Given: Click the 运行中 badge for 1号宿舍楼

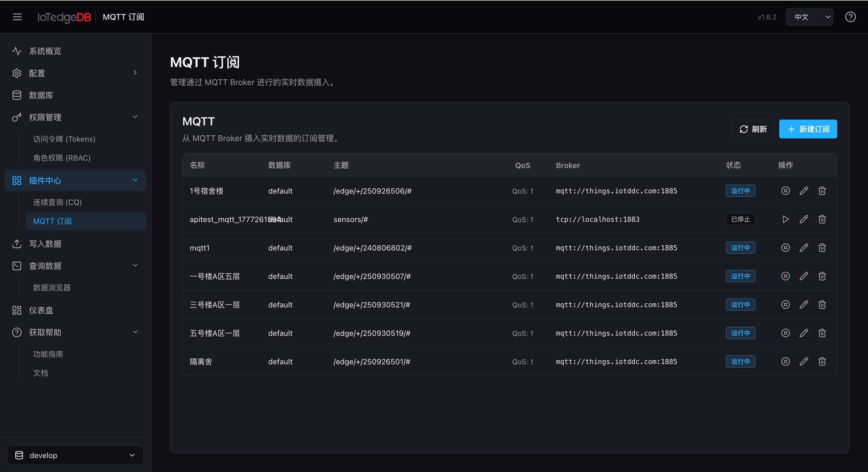Looking at the screenshot, I should click(741, 191).
